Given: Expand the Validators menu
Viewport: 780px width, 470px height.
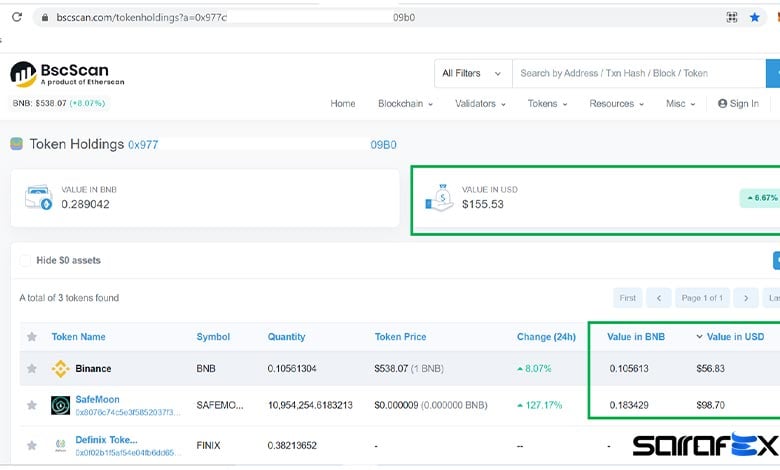Looking at the screenshot, I should pyautogui.click(x=480, y=103).
